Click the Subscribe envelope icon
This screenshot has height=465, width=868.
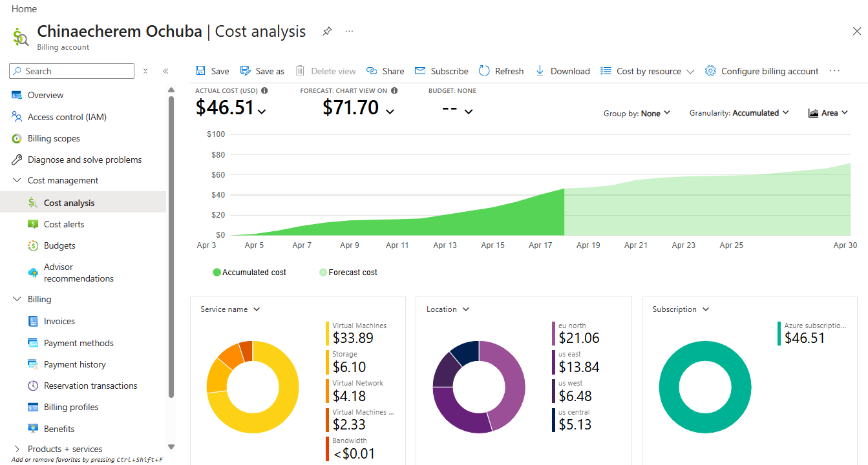420,71
